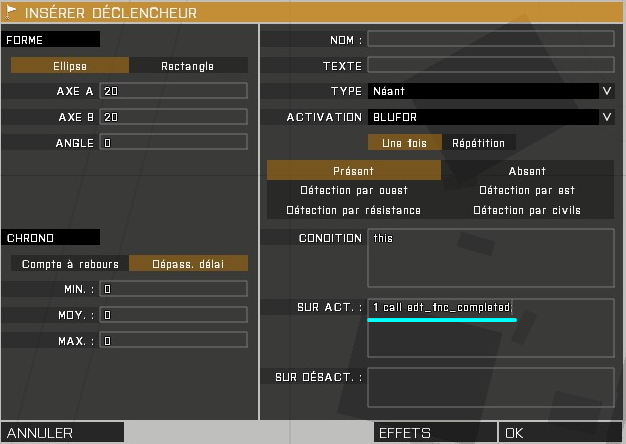This screenshot has height=444, width=626.
Task: Click the AXE A input field
Action: (173, 91)
